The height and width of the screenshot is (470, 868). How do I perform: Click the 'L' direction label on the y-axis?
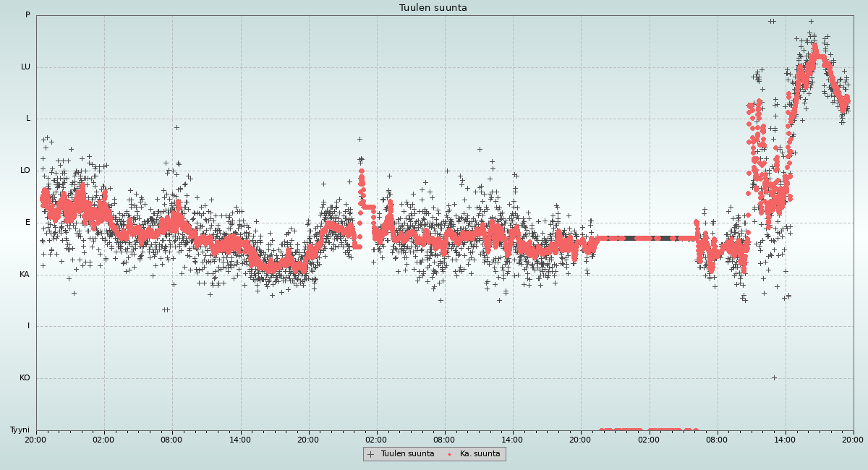(x=28, y=119)
